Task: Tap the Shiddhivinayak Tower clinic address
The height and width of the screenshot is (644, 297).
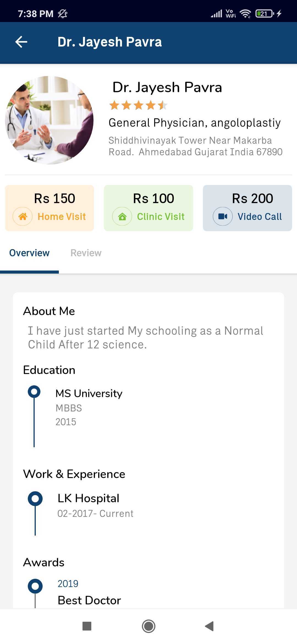Action: coord(195,146)
